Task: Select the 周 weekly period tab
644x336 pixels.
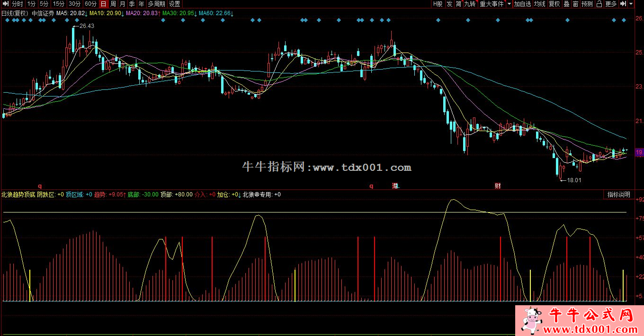Action: pyautogui.click(x=113, y=4)
